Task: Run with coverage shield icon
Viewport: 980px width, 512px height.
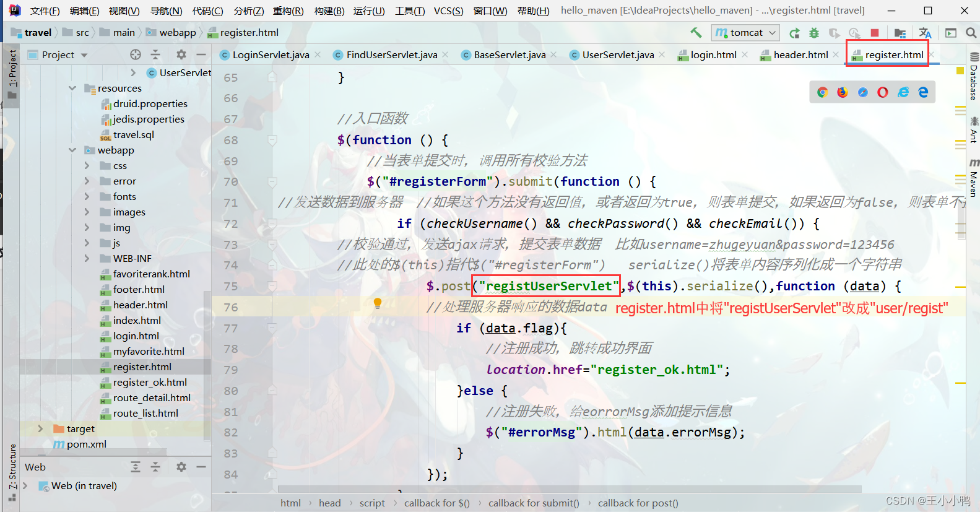Action: (x=834, y=33)
